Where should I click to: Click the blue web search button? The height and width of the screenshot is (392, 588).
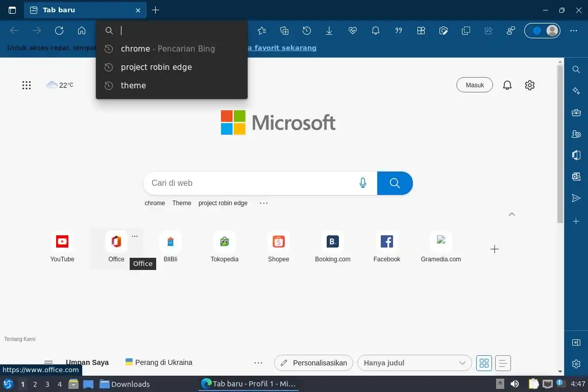395,183
